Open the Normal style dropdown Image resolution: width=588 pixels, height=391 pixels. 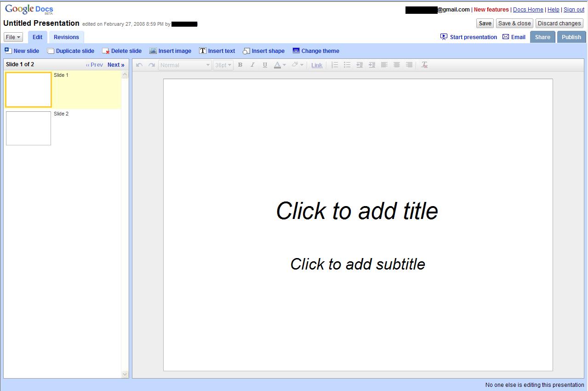(x=185, y=65)
